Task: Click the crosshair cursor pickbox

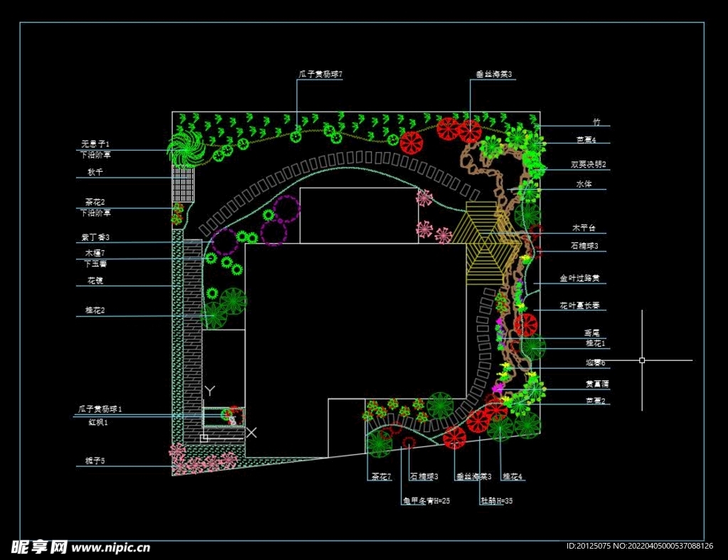Action: click(642, 360)
